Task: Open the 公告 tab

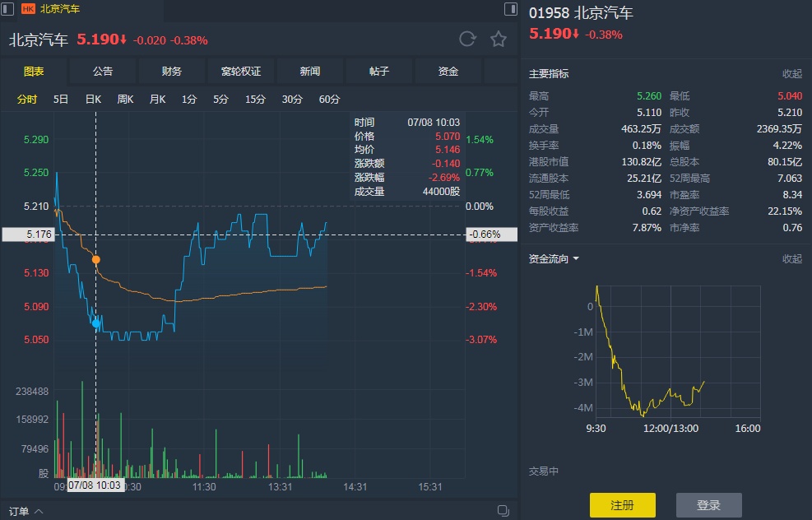Action: coord(103,72)
